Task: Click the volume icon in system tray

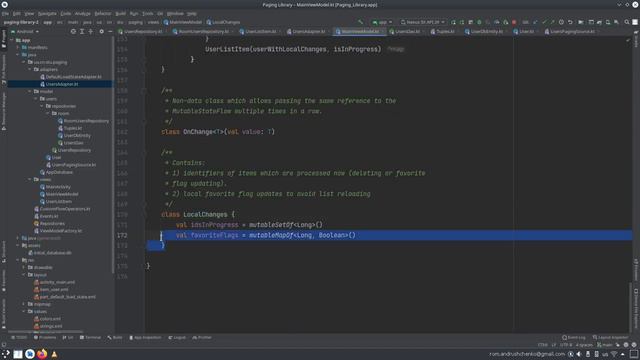Action: pyautogui.click(x=579, y=354)
